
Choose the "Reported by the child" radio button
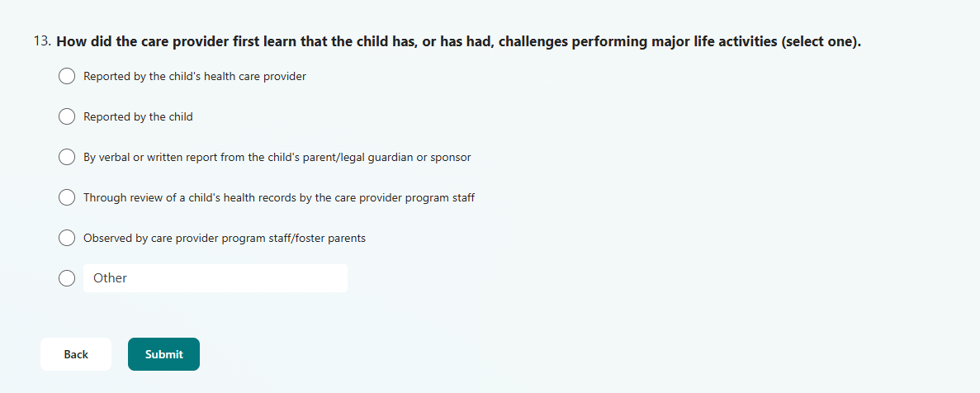pyautogui.click(x=67, y=117)
